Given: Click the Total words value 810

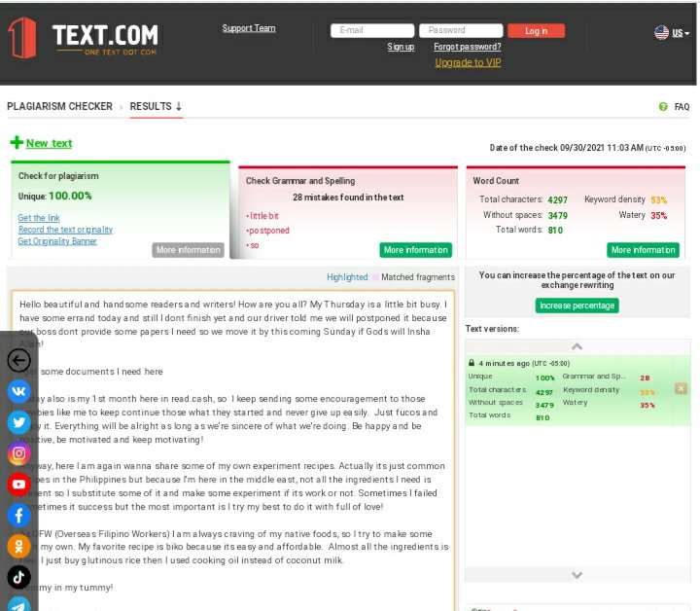Looking at the screenshot, I should point(555,230).
